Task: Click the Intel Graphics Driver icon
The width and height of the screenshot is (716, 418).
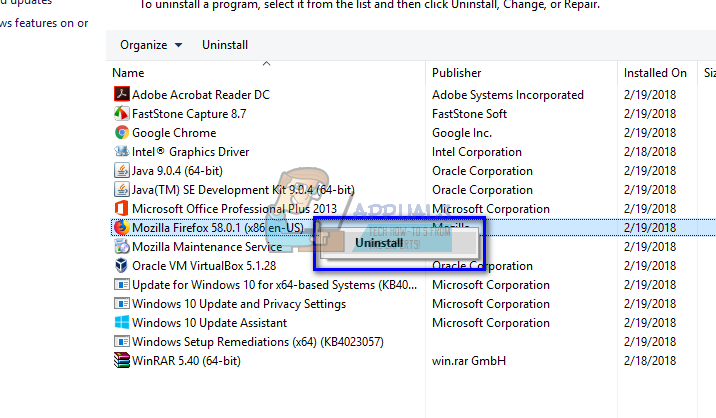Action: pyautogui.click(x=121, y=151)
